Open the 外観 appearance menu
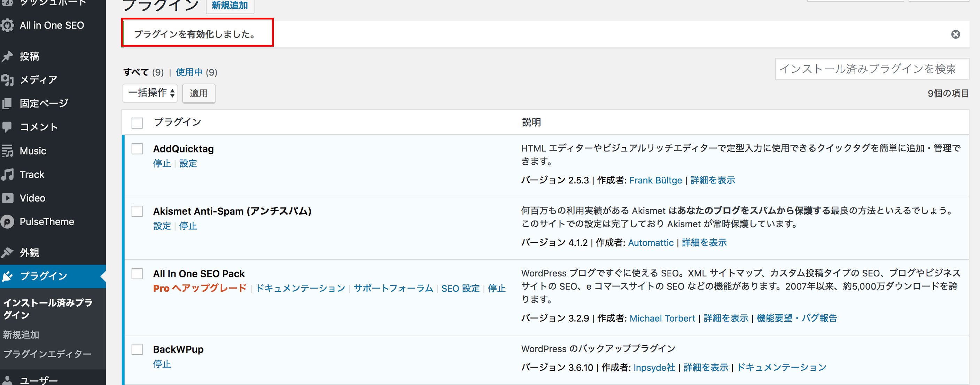The height and width of the screenshot is (385, 980). (x=29, y=252)
